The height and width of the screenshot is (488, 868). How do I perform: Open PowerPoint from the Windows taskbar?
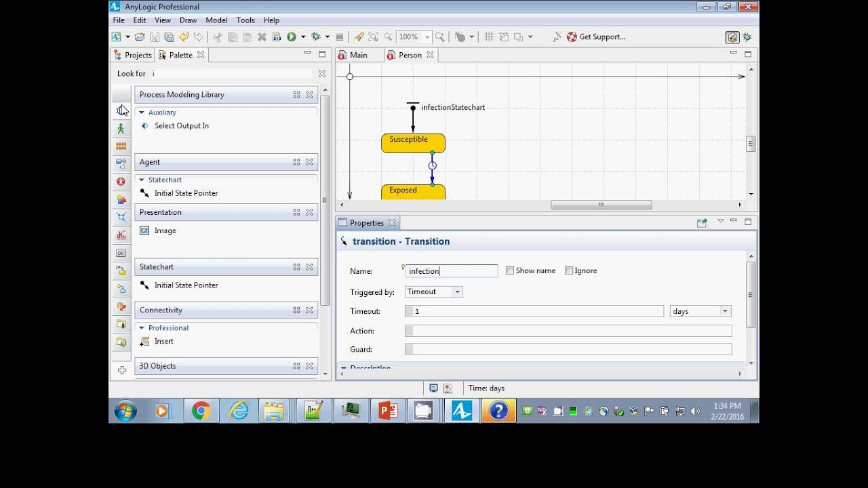[x=387, y=411]
